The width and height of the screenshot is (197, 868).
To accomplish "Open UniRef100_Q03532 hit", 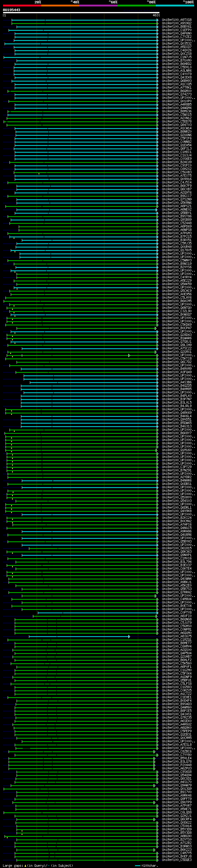I will [176, 43].
